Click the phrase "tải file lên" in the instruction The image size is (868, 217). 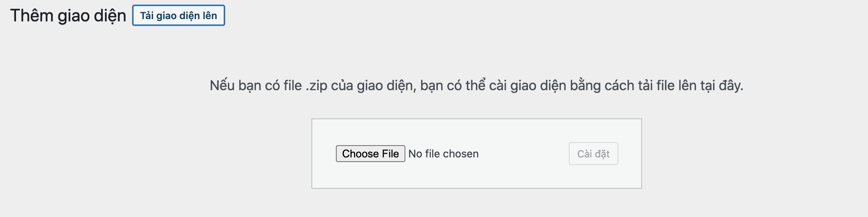pos(667,85)
